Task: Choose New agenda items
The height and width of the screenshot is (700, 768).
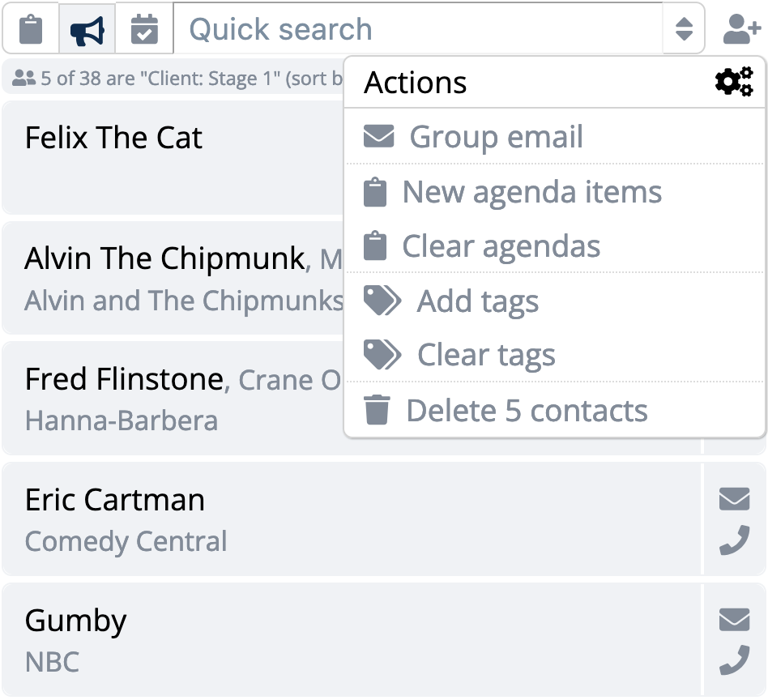Action: tap(554, 191)
